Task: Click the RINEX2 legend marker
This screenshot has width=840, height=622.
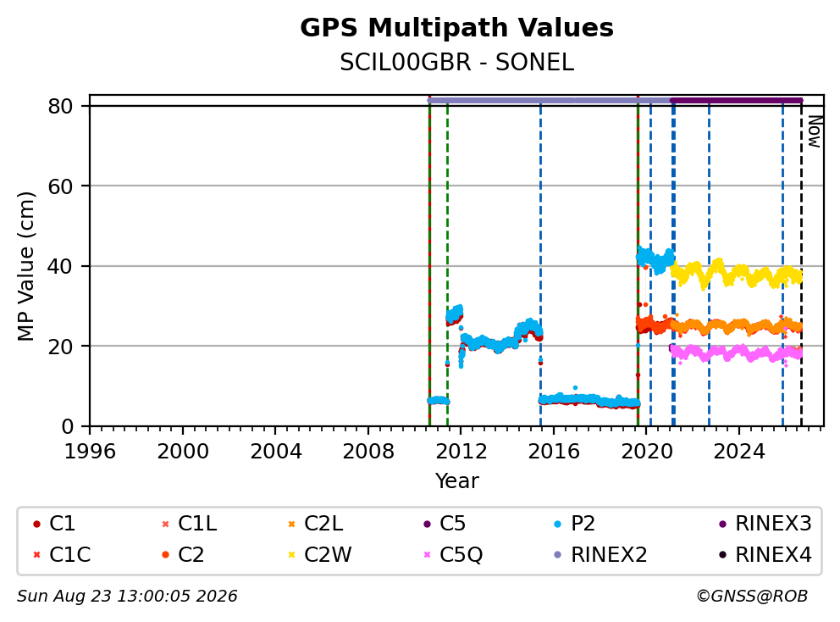Action: point(558,555)
